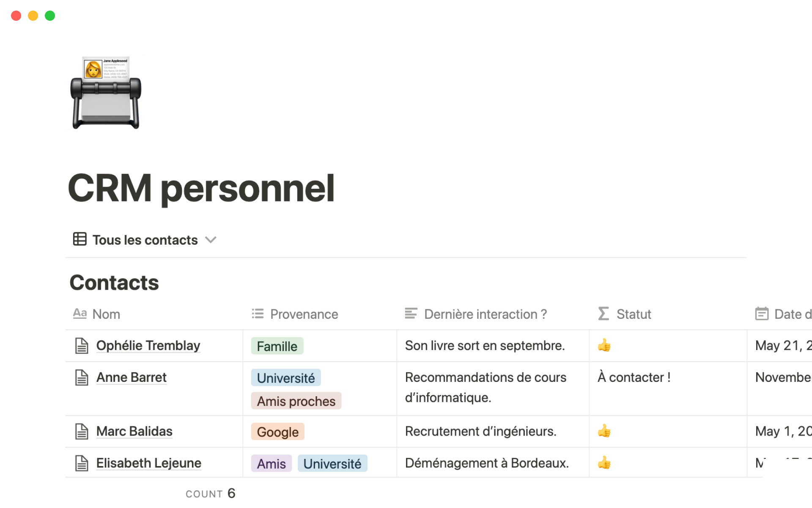The width and height of the screenshot is (812, 508).
Task: Click the red close window button
Action: (16, 16)
